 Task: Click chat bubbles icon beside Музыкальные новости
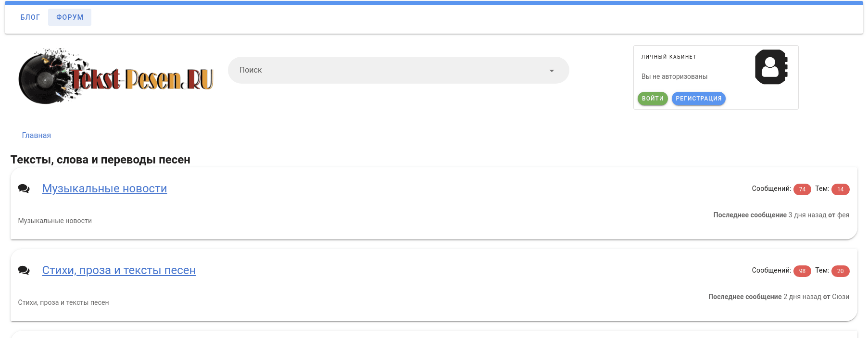(x=24, y=188)
